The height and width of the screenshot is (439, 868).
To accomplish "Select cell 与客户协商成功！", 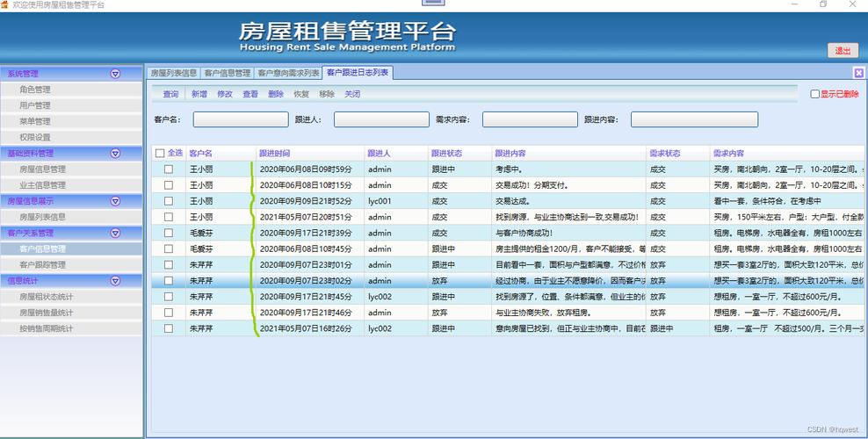I will [x=568, y=234].
